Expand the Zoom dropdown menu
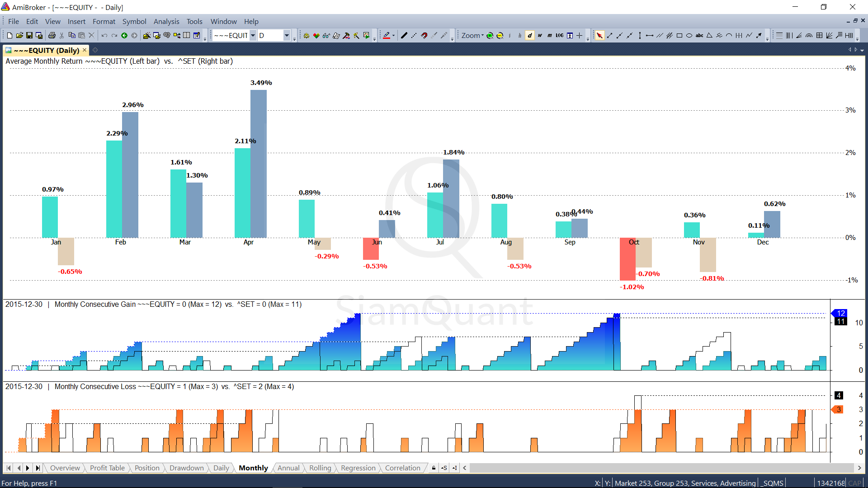The height and width of the screenshot is (488, 868). pos(482,36)
